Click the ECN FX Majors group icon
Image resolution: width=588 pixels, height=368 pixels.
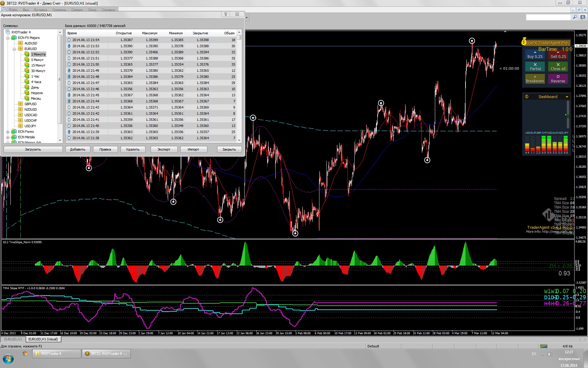14,38
